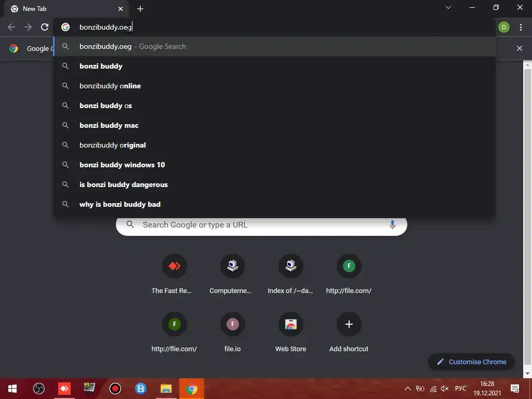Open OBS Studio from taskbar
The height and width of the screenshot is (399, 532).
coord(38,389)
